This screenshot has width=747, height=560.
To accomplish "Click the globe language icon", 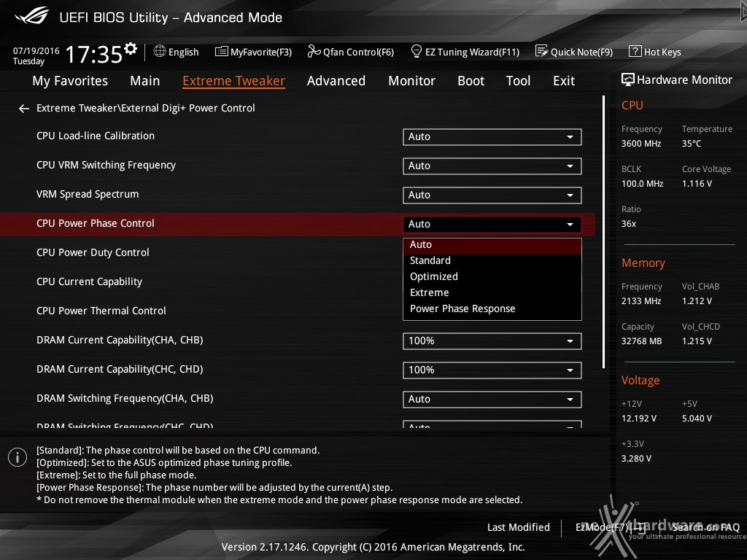I will (160, 51).
